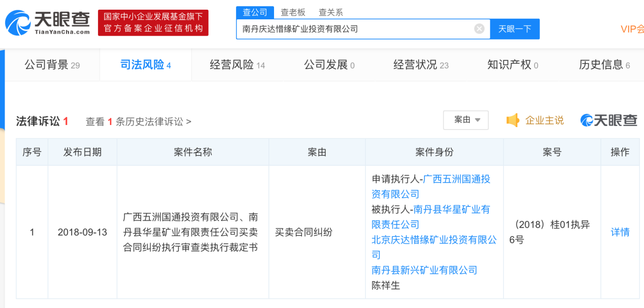Open the 公司背景 tab
This screenshot has width=644, height=308.
pyautogui.click(x=52, y=65)
